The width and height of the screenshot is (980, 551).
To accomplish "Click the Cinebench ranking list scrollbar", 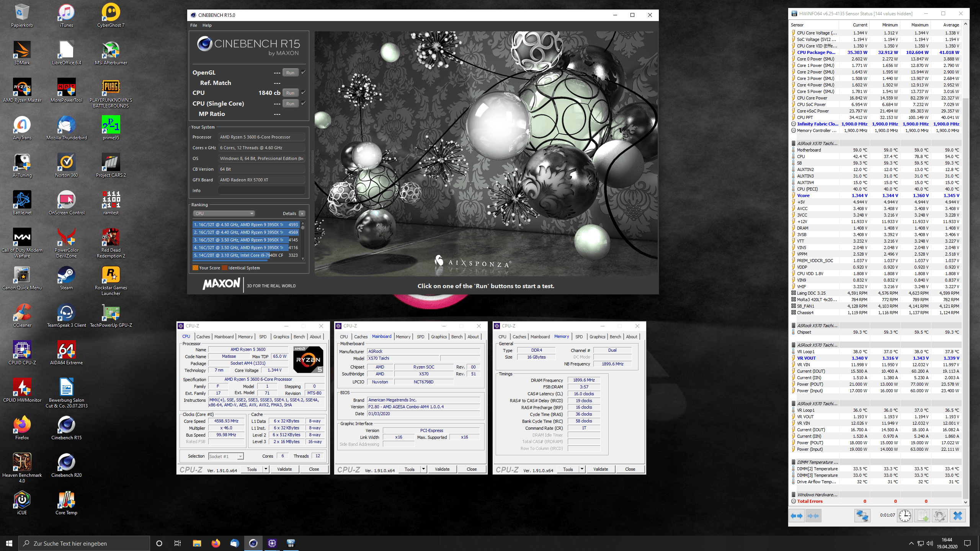I will click(x=303, y=241).
